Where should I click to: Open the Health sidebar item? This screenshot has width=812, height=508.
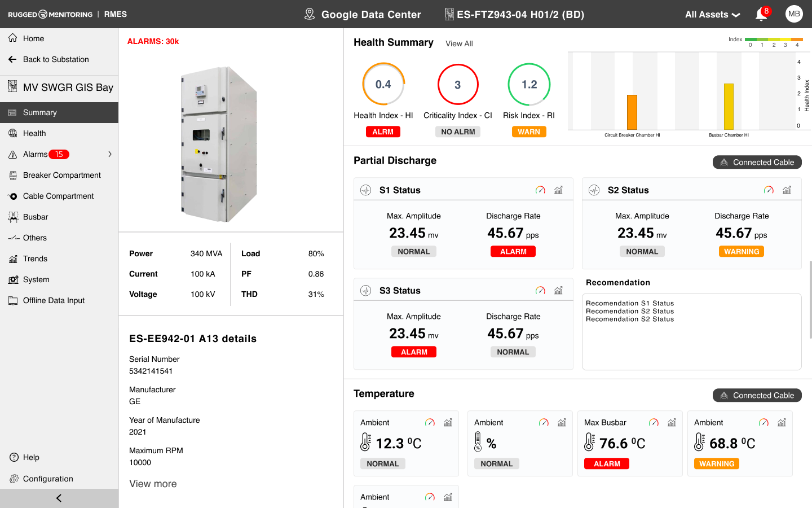coord(59,133)
